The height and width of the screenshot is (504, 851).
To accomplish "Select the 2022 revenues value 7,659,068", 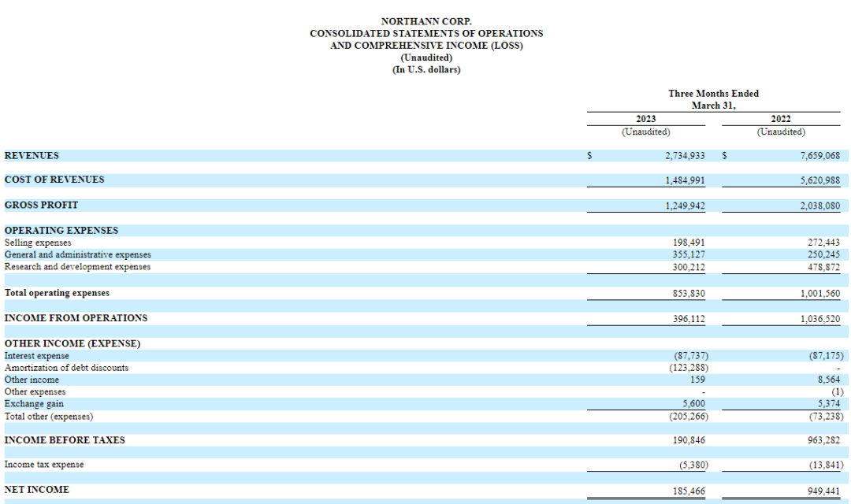I will [819, 156].
